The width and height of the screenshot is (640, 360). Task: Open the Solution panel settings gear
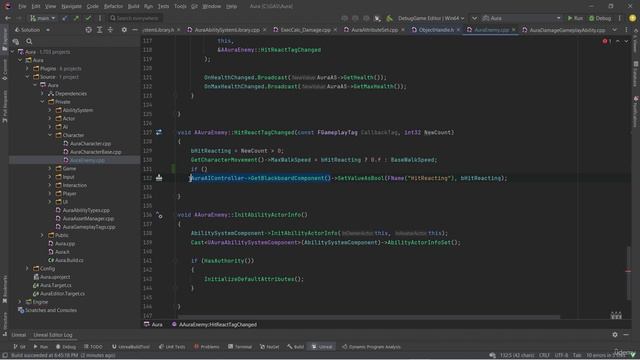[124, 30]
